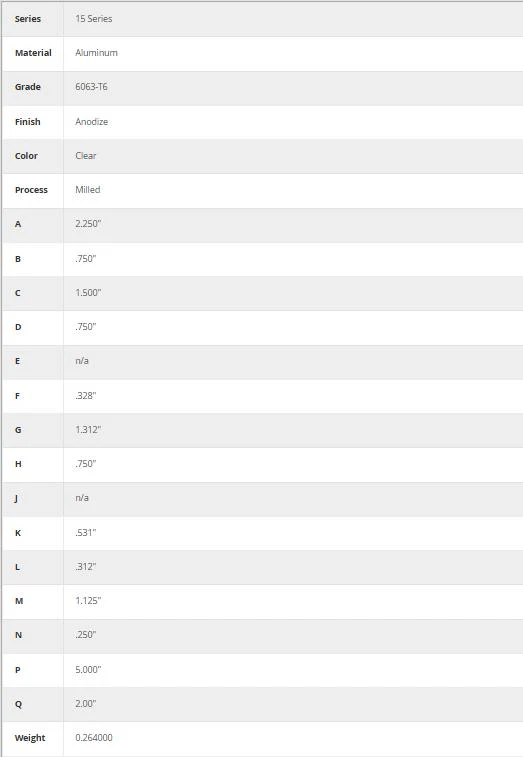Click dimension Q value 2.00"

click(x=85, y=704)
